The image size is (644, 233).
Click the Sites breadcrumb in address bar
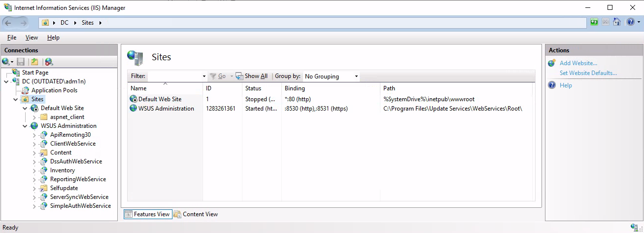pos(88,23)
